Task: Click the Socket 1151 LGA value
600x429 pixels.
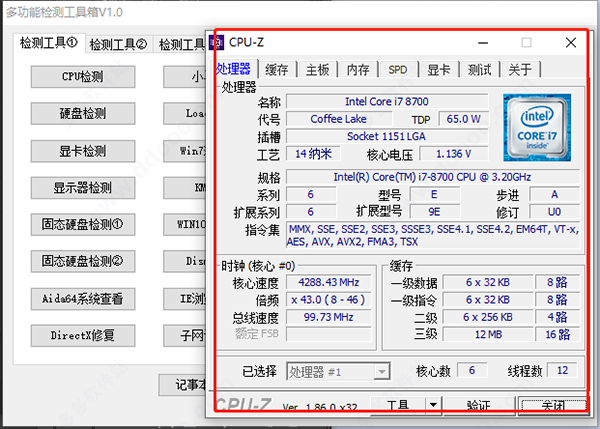Action: (x=387, y=136)
